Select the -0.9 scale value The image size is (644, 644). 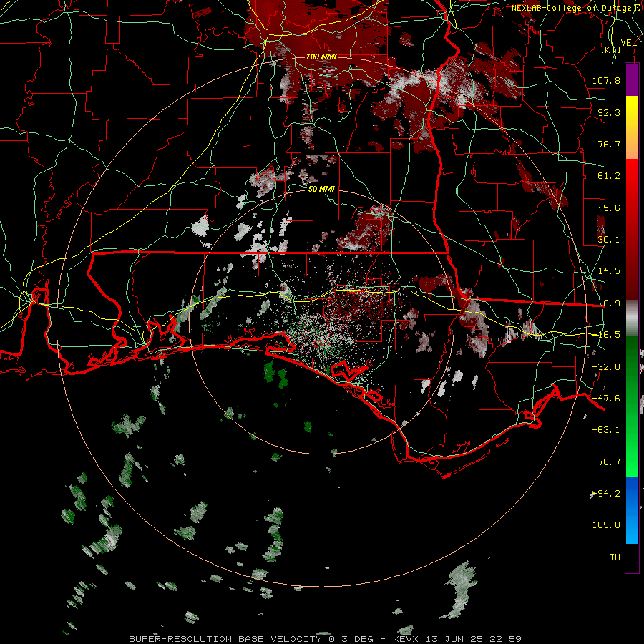coord(609,303)
